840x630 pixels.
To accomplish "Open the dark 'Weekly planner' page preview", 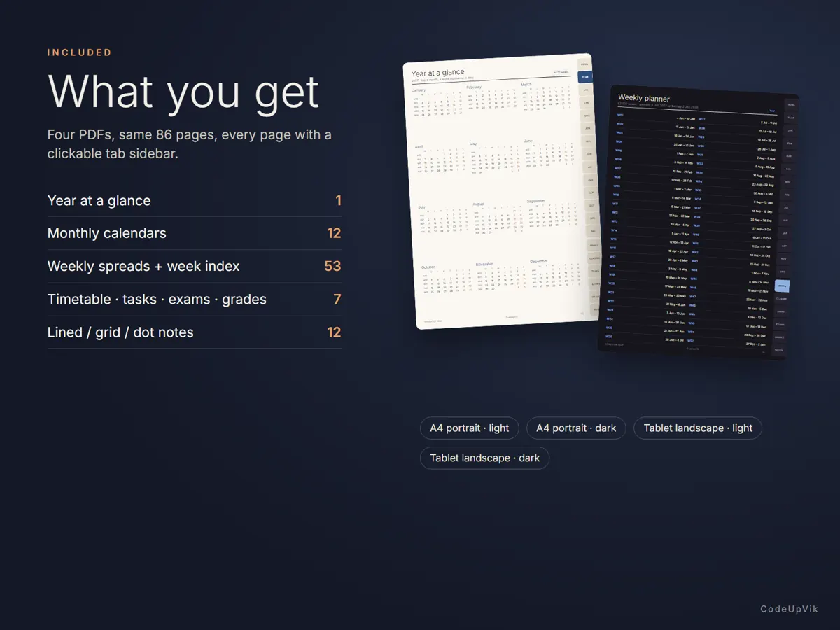I will 698,223.
